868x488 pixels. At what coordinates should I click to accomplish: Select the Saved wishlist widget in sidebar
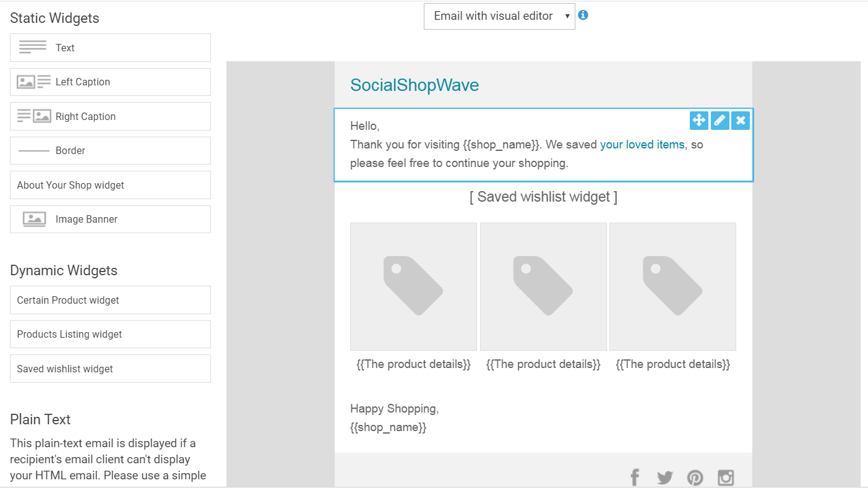point(110,369)
